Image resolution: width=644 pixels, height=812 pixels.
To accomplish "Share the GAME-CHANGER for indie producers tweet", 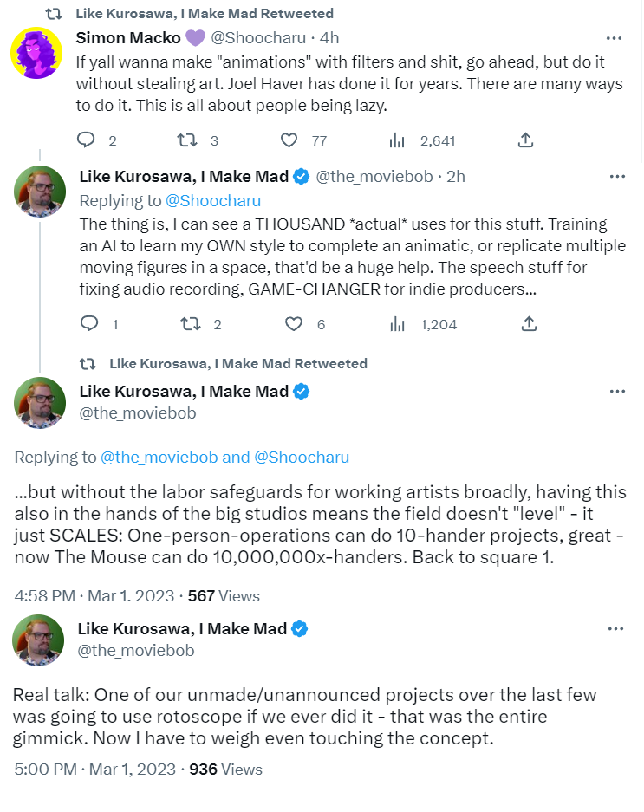I will 529,323.
